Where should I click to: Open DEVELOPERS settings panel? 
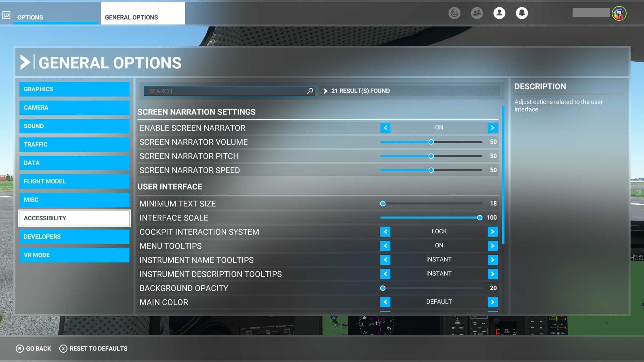[74, 236]
